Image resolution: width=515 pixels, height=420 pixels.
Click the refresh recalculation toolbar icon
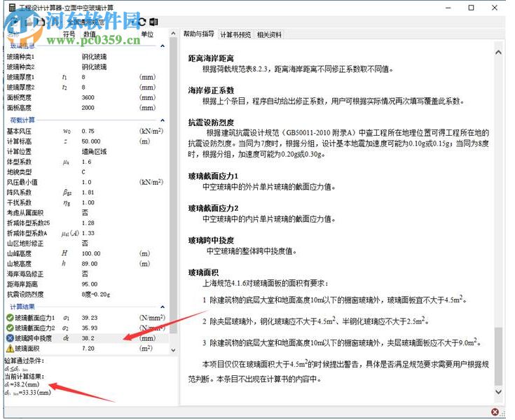(x=142, y=22)
